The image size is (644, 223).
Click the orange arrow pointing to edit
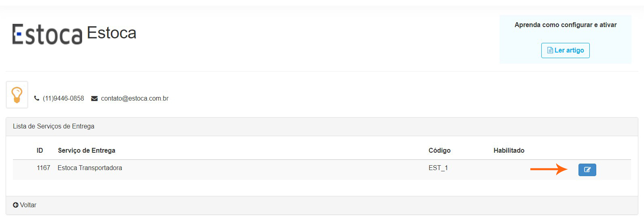549,169
